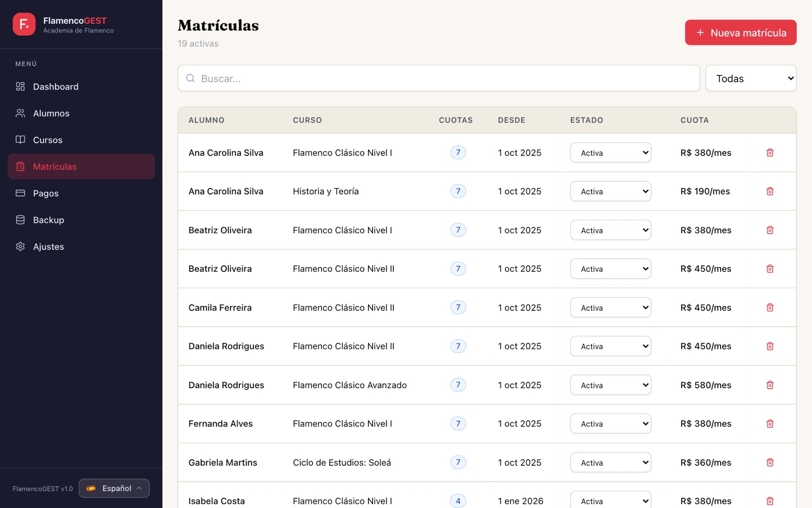Select Matrículas in the sidebar menu

pyautogui.click(x=81, y=167)
